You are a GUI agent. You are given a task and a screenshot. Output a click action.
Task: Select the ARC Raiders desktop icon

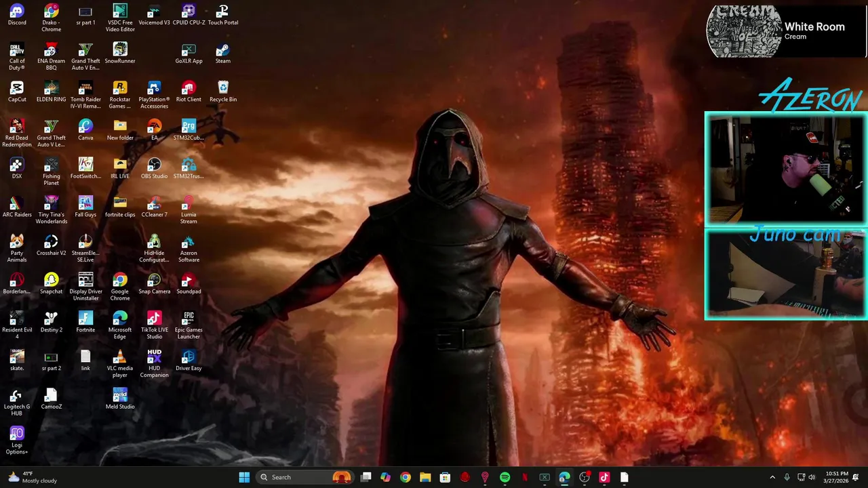coord(17,207)
